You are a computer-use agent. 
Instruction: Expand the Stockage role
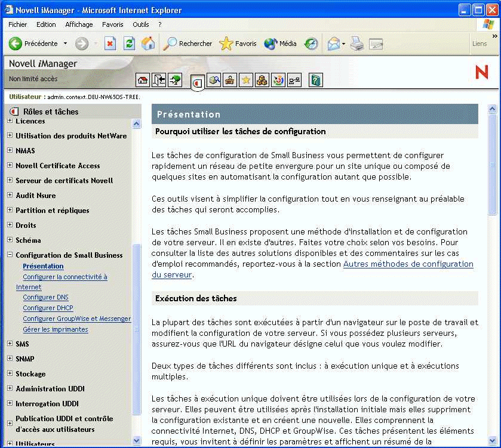tap(10, 373)
